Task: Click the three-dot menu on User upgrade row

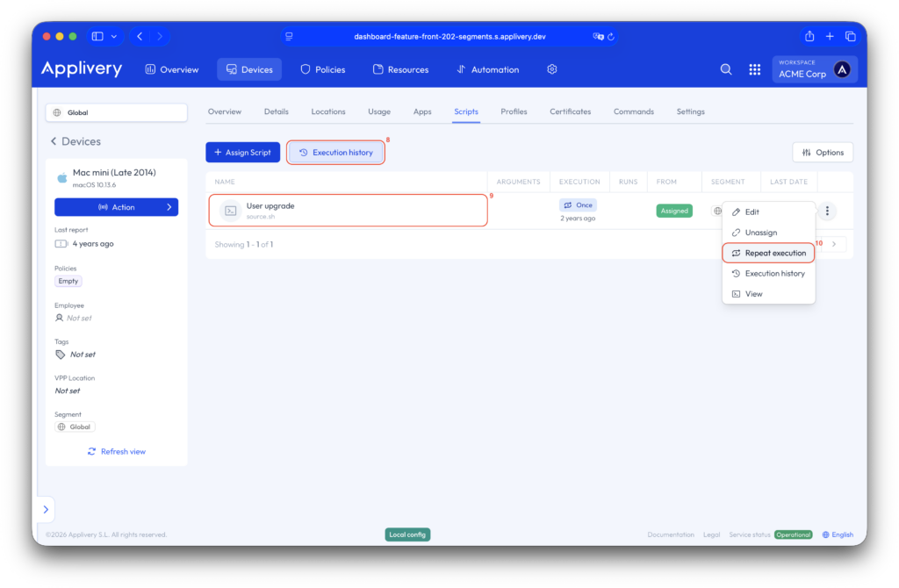Action: [x=827, y=211]
